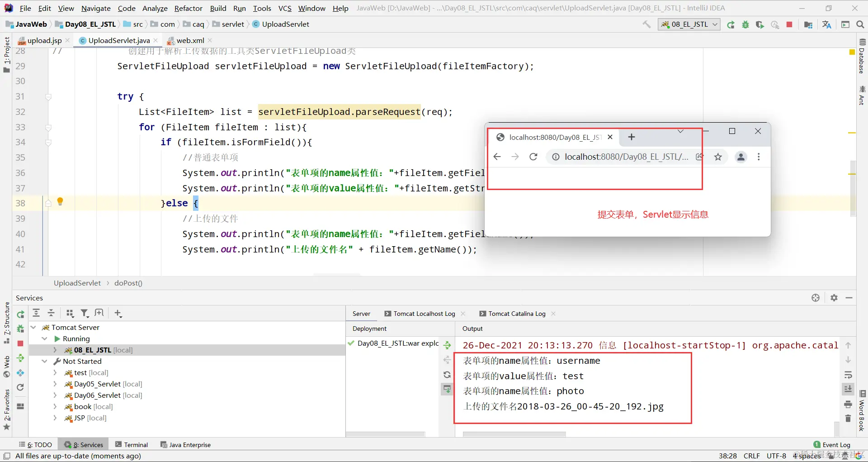Stop the server from the Services side strip
This screenshot has width=868, height=462.
(x=20, y=343)
